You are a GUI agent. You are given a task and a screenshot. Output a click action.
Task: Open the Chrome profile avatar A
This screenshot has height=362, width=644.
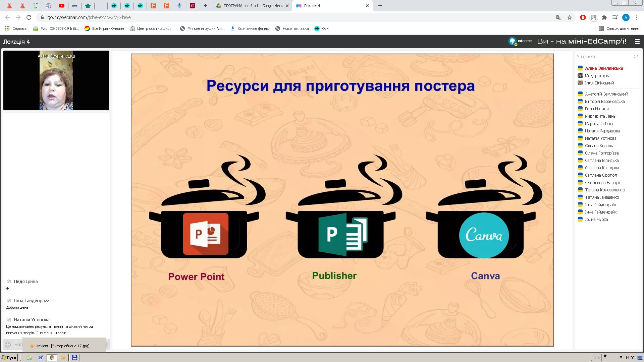pos(626,17)
